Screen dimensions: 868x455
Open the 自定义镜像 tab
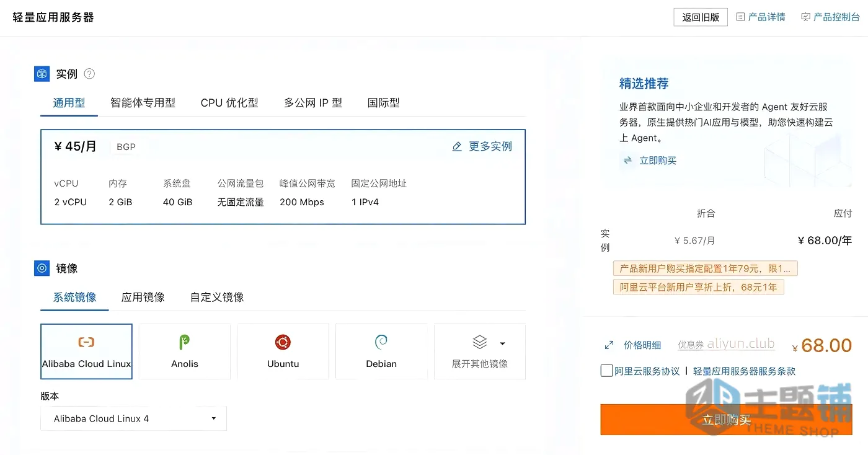pos(217,298)
